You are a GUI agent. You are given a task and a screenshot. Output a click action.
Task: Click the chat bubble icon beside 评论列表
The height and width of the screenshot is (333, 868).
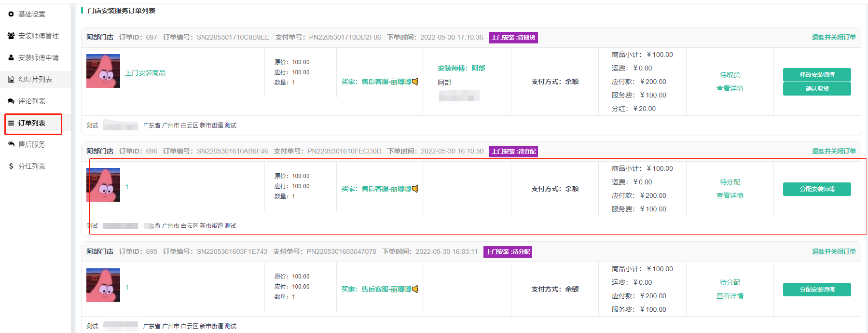(x=11, y=101)
